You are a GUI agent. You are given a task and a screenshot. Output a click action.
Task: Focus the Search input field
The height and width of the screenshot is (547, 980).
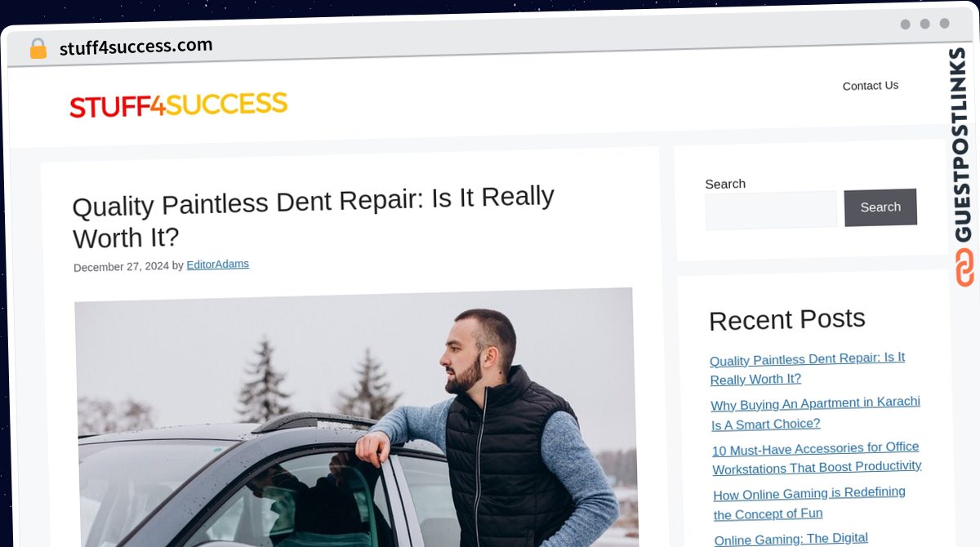771,210
